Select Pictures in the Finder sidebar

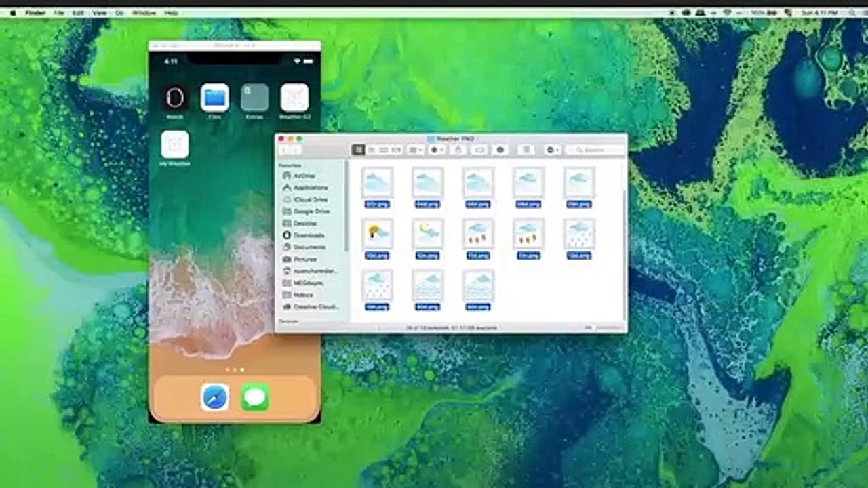pyautogui.click(x=305, y=259)
